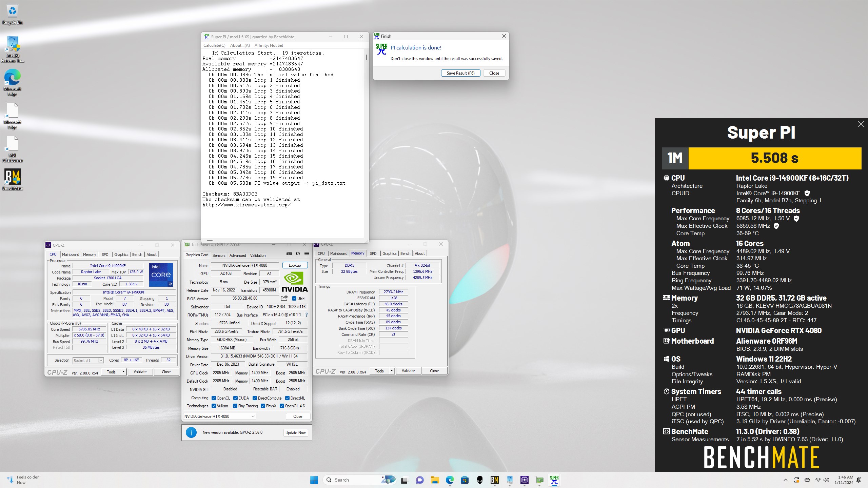This screenshot has height=488, width=868.
Task: Open GPU-Z hamburger menu
Action: coord(307,253)
